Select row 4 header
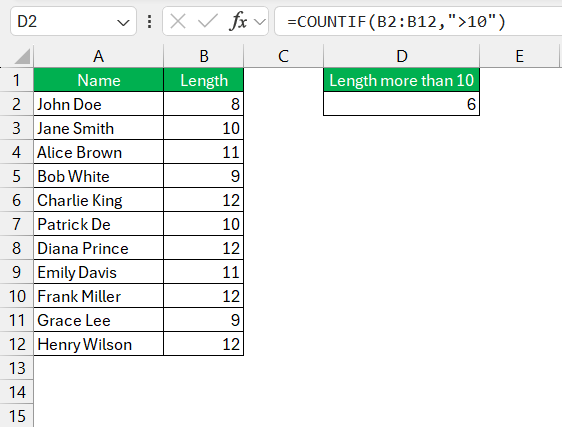Screen dimensions: 562x427 coord(16,152)
